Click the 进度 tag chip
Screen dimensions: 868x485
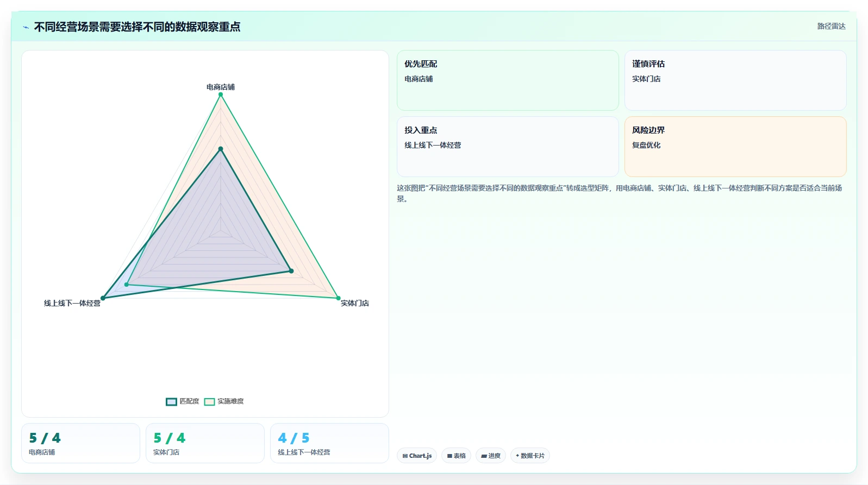(x=491, y=456)
